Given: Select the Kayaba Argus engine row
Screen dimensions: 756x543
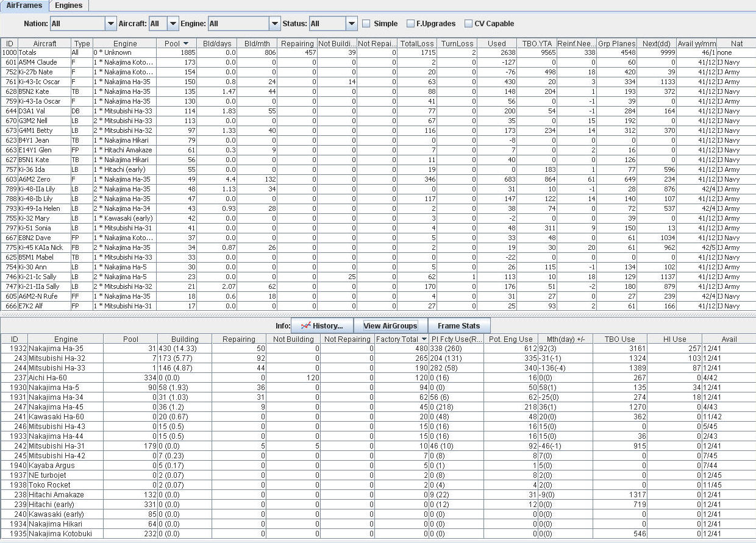Looking at the screenshot, I should point(378,466).
